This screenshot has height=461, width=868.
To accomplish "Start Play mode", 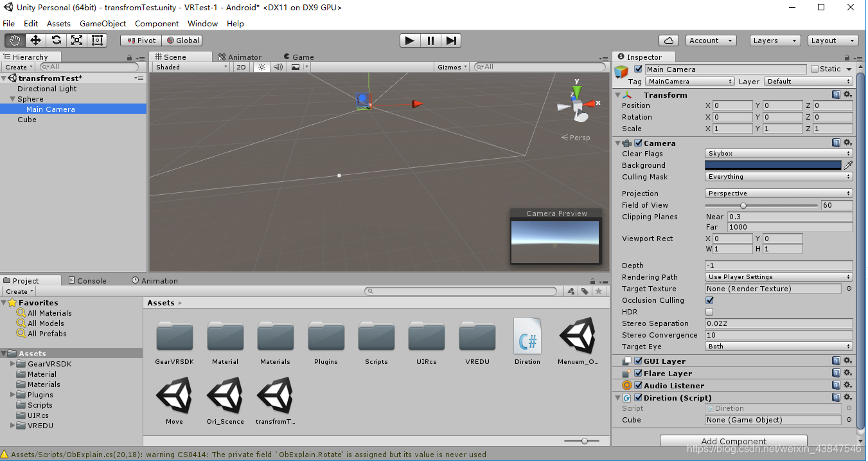I will click(409, 41).
